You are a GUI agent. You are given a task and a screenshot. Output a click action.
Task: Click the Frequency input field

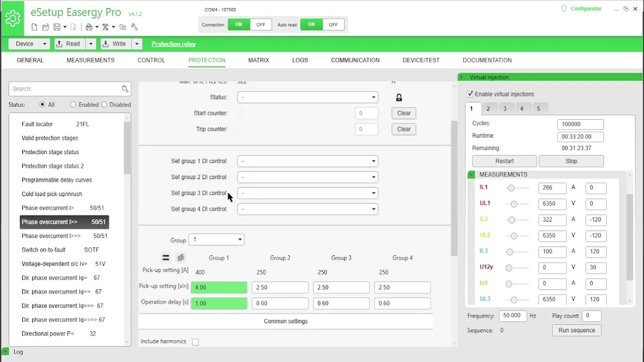click(513, 316)
